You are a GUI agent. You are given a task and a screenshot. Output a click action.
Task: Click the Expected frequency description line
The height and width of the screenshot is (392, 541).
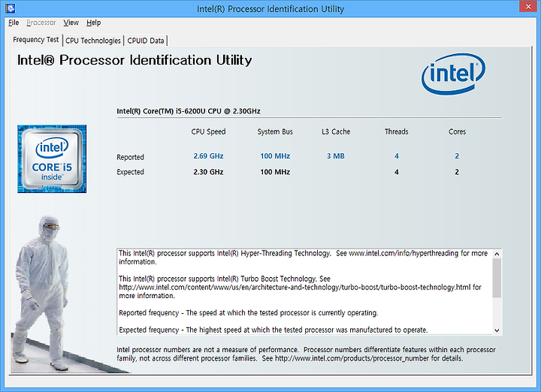point(274,330)
